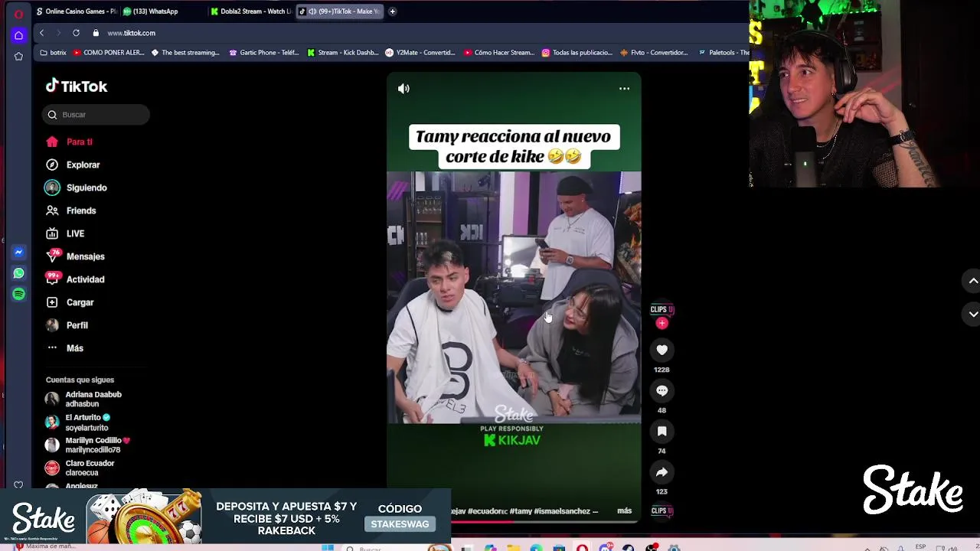Open Gartic Phone bookmark
This screenshot has width=980, height=551.
[264, 53]
